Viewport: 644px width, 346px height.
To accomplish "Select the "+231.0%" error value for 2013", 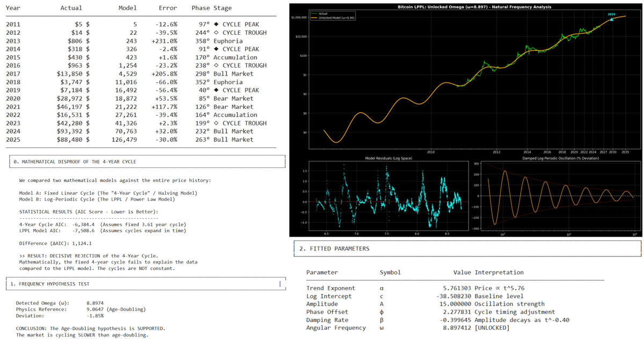I will (x=165, y=41).
